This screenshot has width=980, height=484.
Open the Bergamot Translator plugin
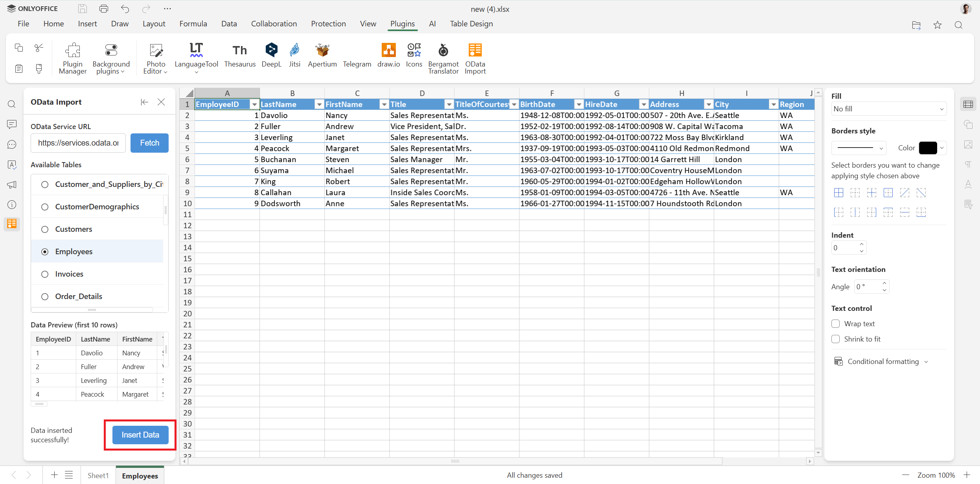pyautogui.click(x=443, y=58)
